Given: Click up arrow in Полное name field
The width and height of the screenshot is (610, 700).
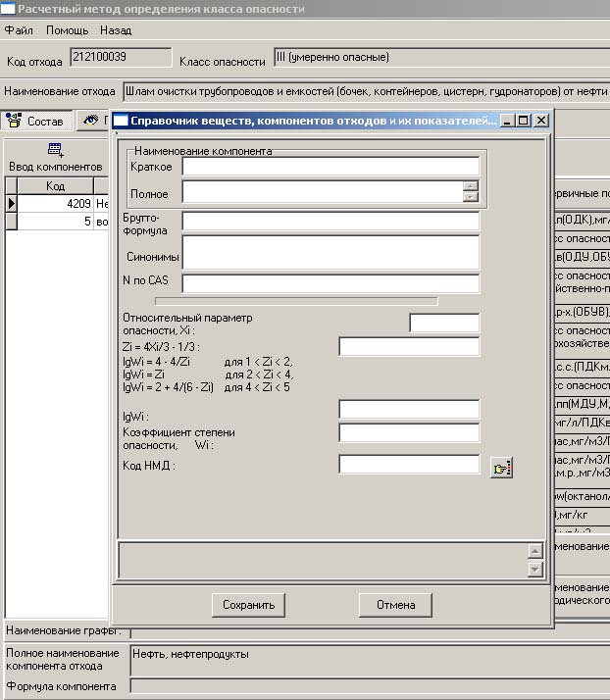Looking at the screenshot, I should coord(471,186).
